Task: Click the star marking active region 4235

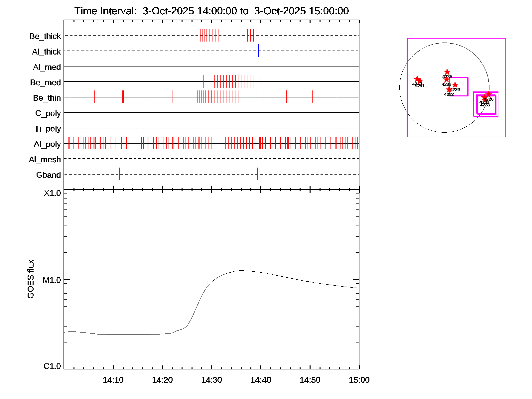Action: [x=447, y=72]
